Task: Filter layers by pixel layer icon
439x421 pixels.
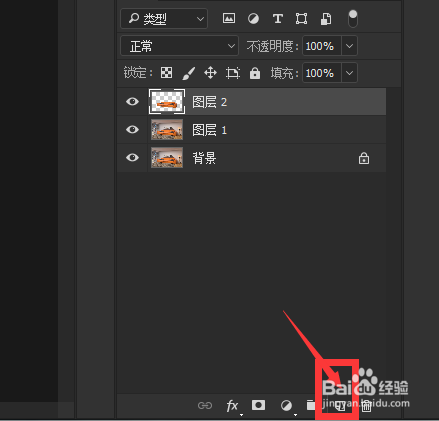Action: coord(229,18)
